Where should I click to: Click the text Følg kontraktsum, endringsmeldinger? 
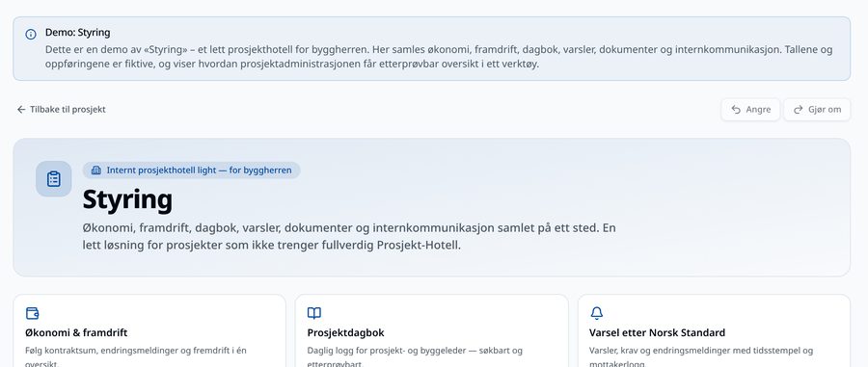pos(136,357)
